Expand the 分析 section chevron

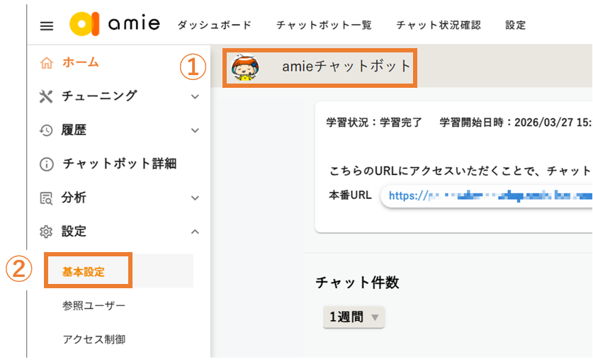pyautogui.click(x=196, y=198)
